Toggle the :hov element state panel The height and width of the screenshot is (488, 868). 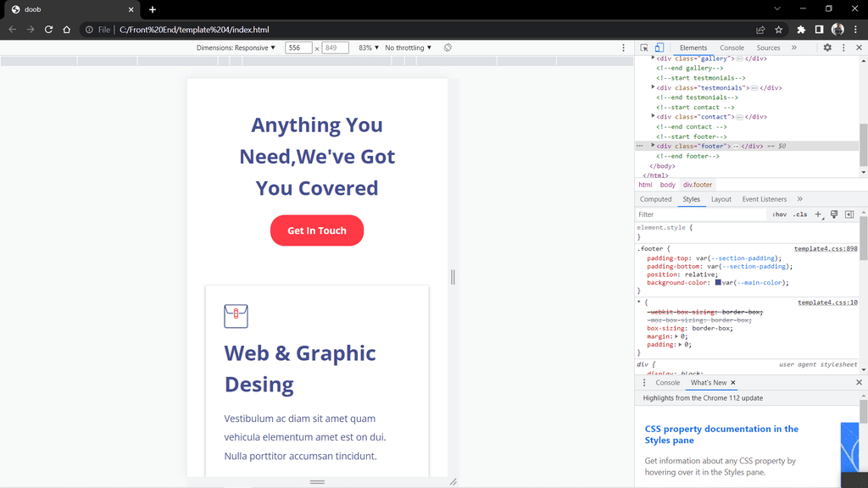click(780, 214)
